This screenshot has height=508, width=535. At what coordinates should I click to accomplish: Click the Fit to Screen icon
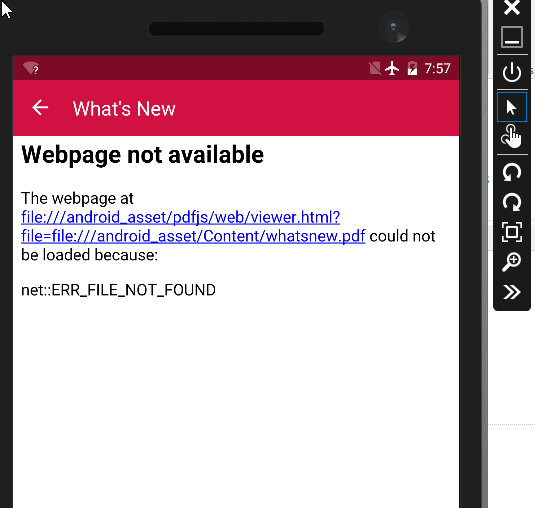(512, 232)
